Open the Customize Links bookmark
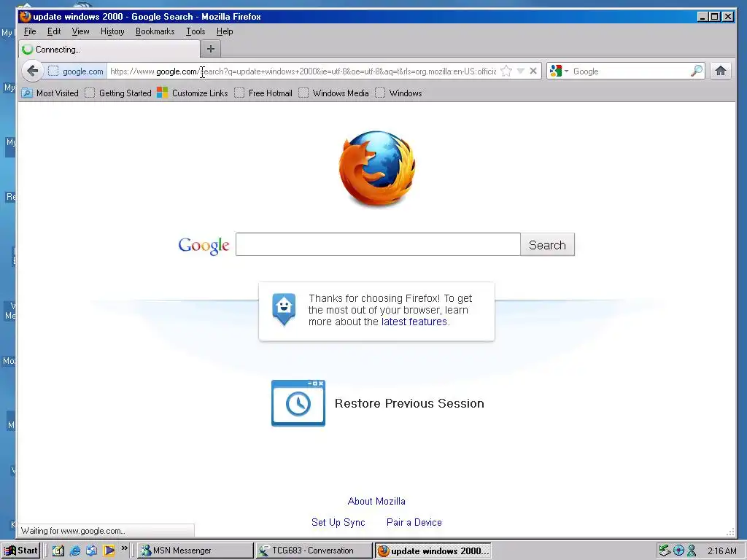 click(193, 93)
